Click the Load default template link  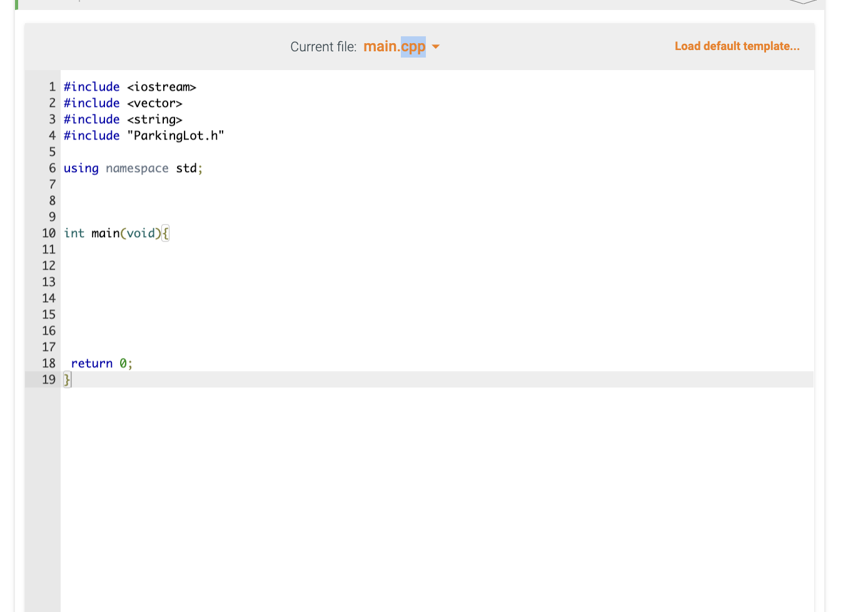coord(737,46)
